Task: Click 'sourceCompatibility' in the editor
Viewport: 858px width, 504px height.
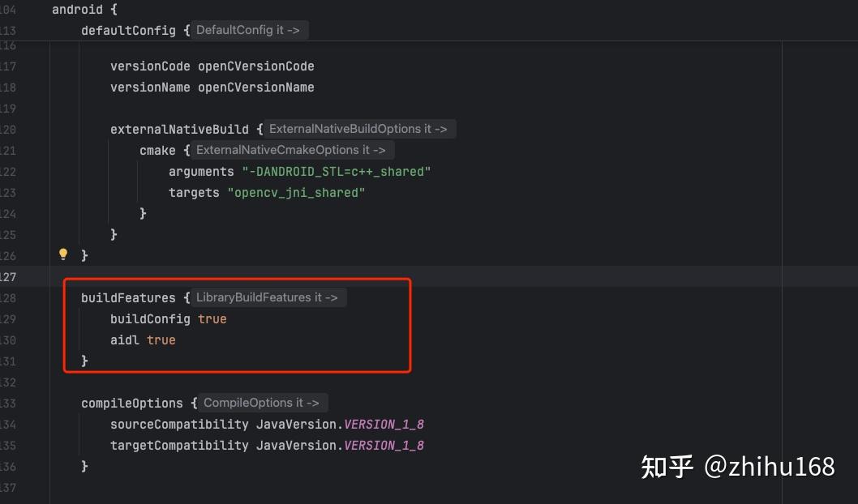Action: 179,425
